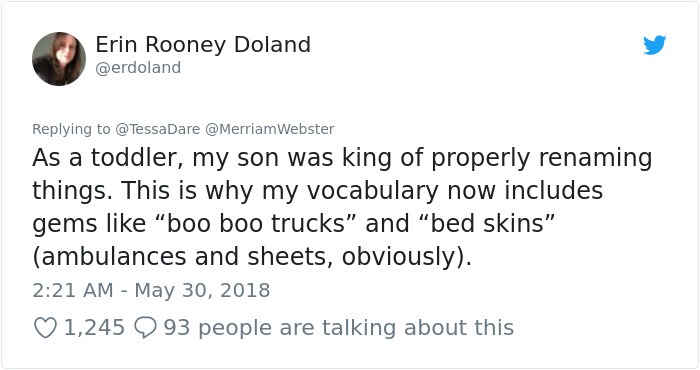Click the words "properly renaming" in the tweet
This screenshot has width=700, height=370.
pos(541,158)
